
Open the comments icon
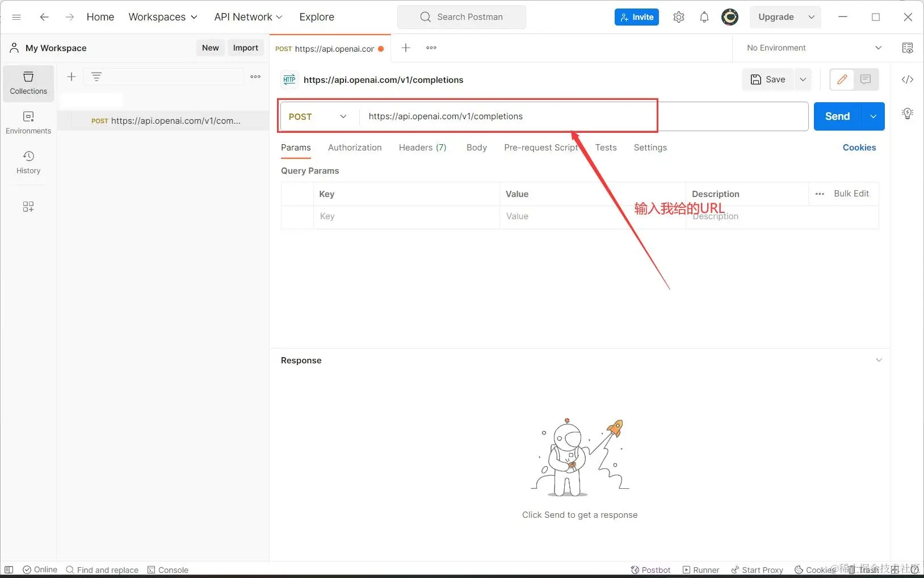pos(866,79)
